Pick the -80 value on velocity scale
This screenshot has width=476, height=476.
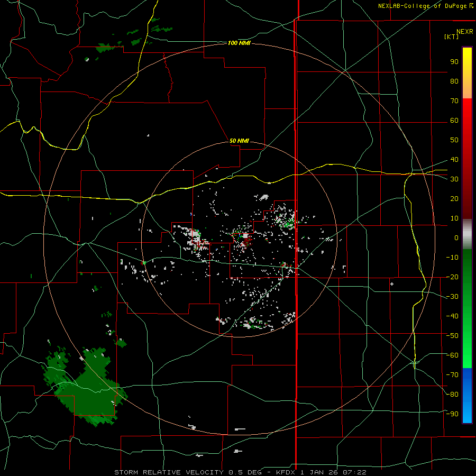click(x=452, y=395)
